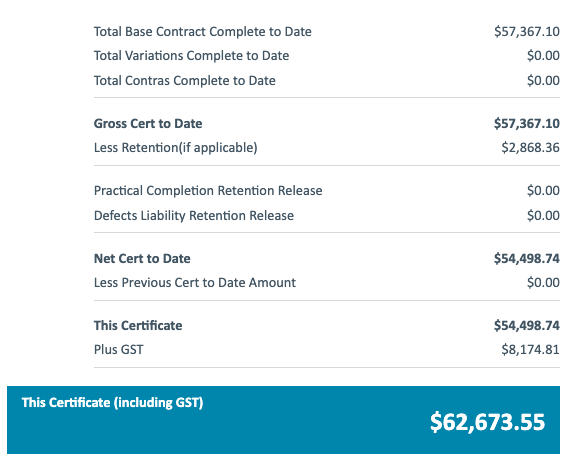The image size is (569, 462).
Task: Click Less Previous Cert to Date Amount
Action: (195, 283)
